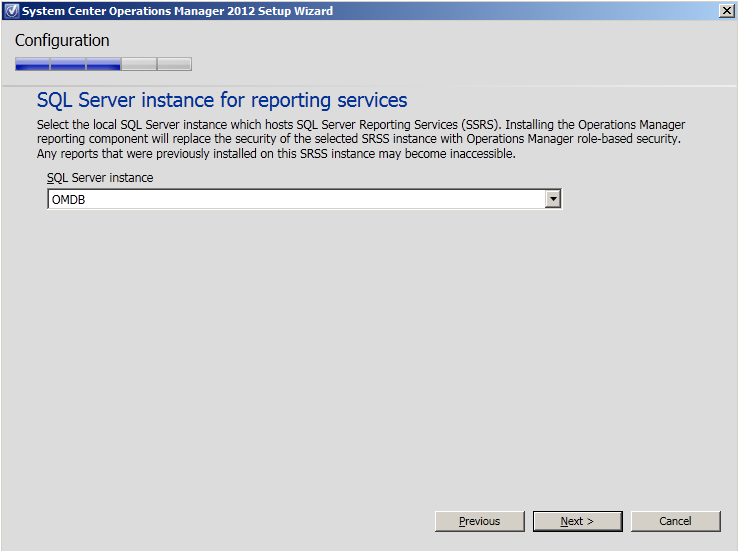Viewport: 738px width, 551px height.
Task: Cancel the setup wizard
Action: pyautogui.click(x=675, y=521)
